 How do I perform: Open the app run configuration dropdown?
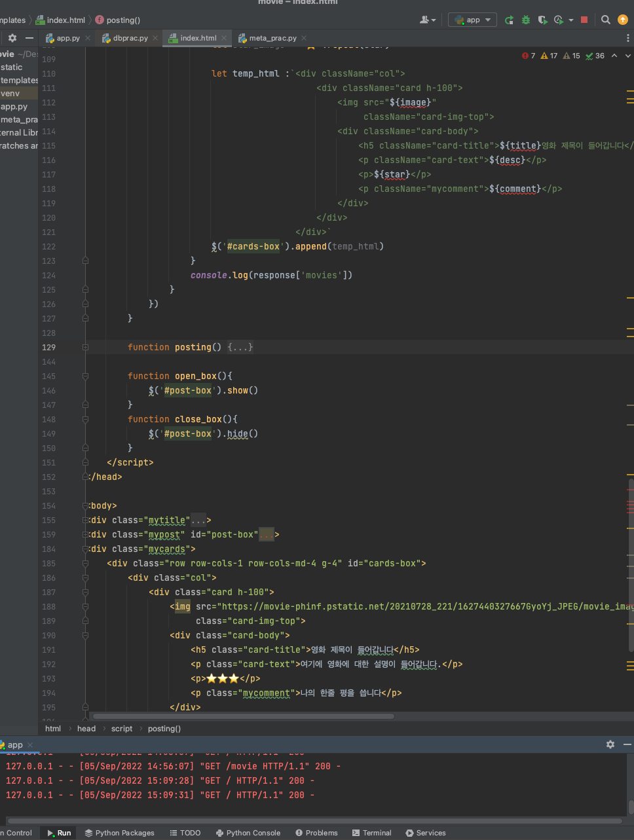click(472, 20)
